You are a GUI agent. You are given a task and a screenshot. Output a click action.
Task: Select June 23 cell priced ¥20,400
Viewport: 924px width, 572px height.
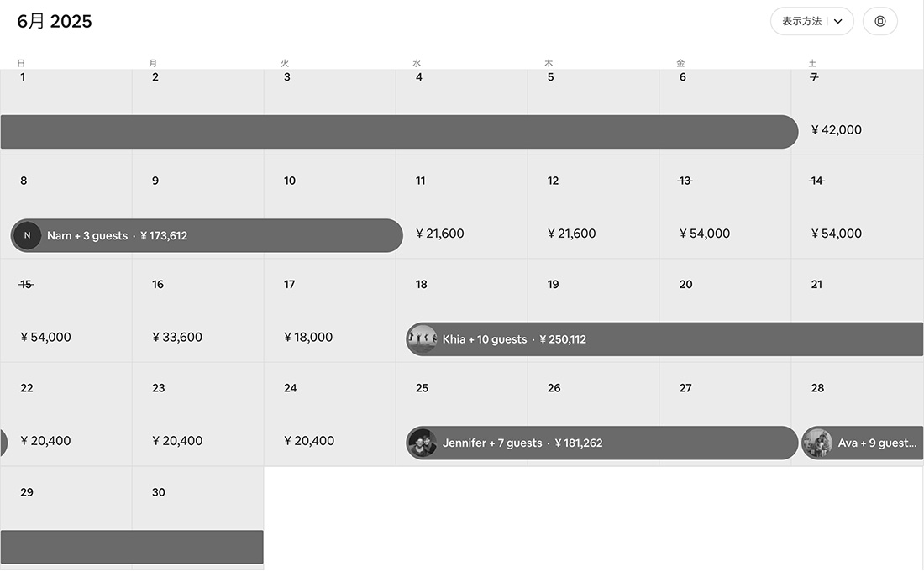(198, 414)
